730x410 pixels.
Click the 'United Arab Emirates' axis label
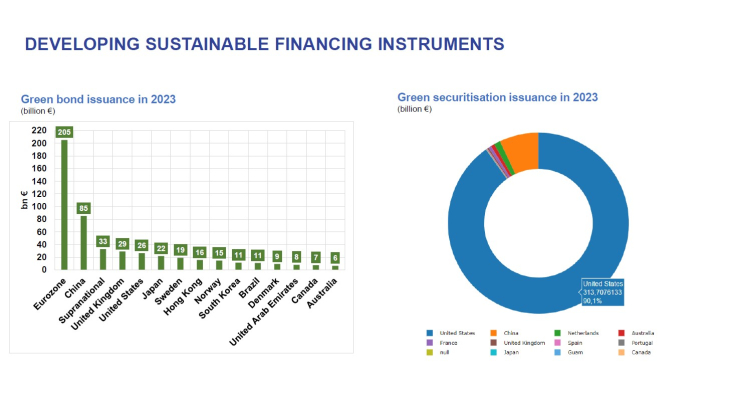[x=264, y=312]
